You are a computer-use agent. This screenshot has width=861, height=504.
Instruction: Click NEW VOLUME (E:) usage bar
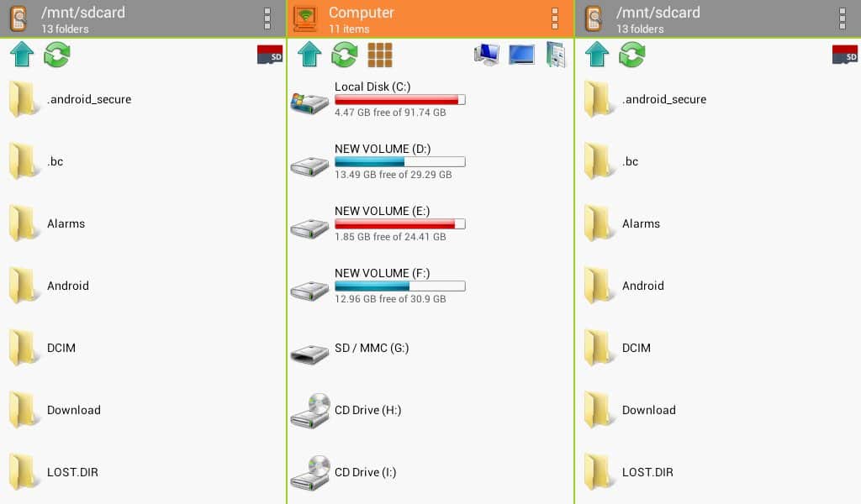tap(399, 224)
